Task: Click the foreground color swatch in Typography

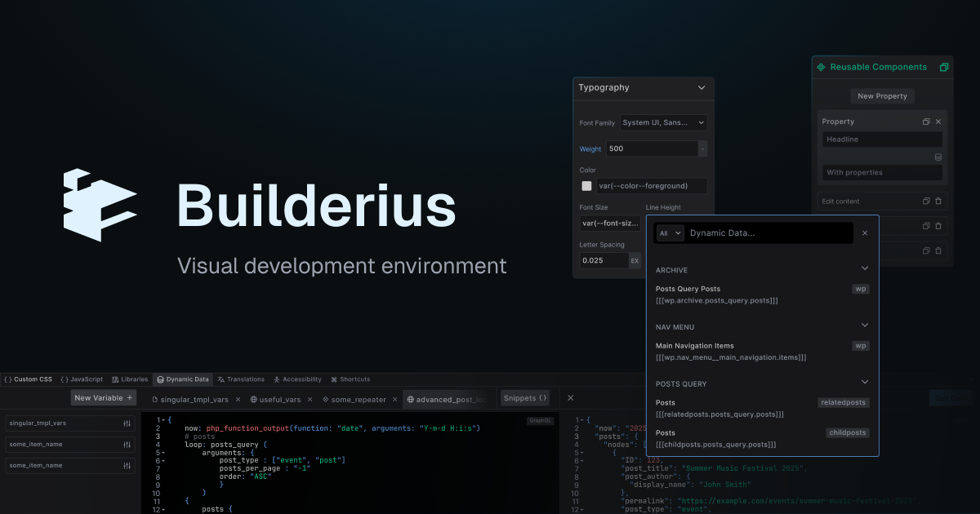Action: (x=586, y=185)
